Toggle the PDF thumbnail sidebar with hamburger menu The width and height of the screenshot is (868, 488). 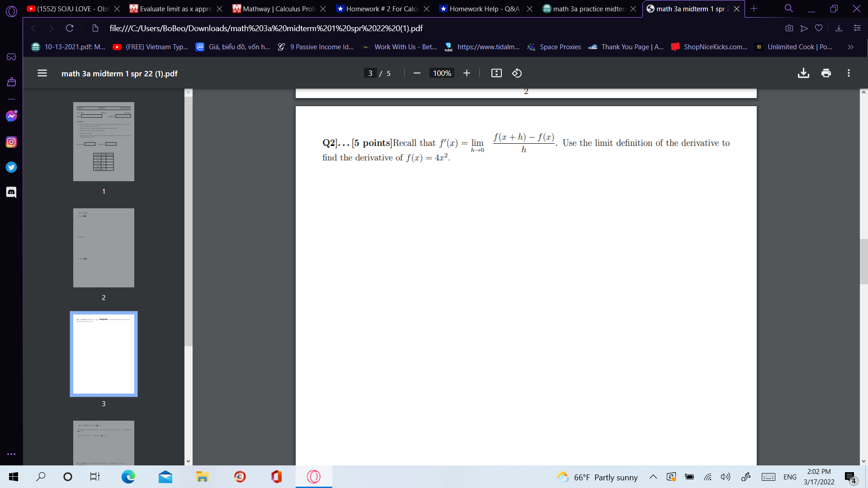[x=42, y=73]
